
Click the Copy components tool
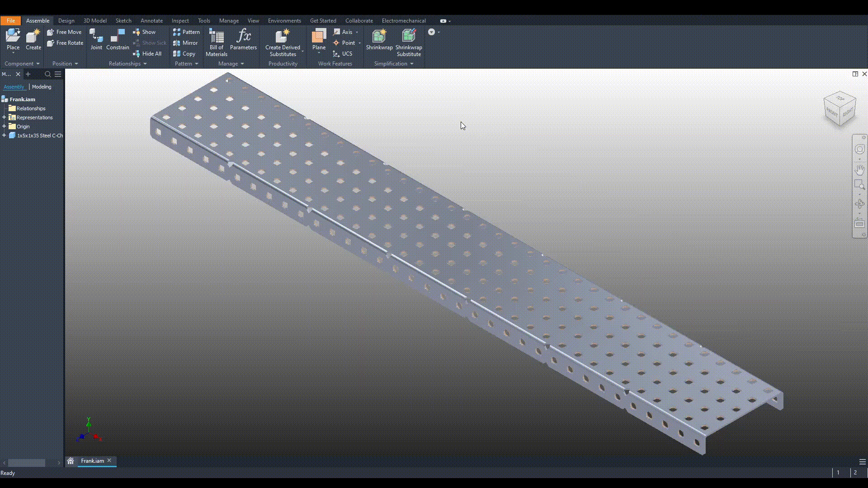point(184,54)
